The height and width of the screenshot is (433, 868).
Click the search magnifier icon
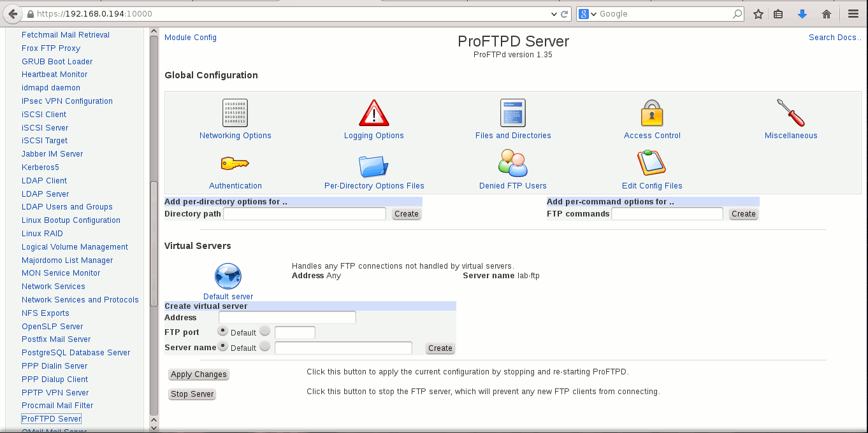click(737, 13)
